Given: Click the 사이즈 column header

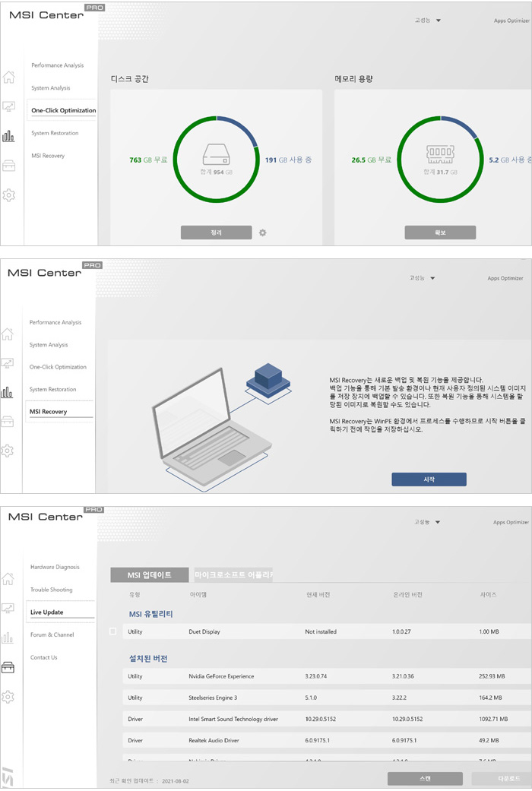Looking at the screenshot, I should 488,595.
